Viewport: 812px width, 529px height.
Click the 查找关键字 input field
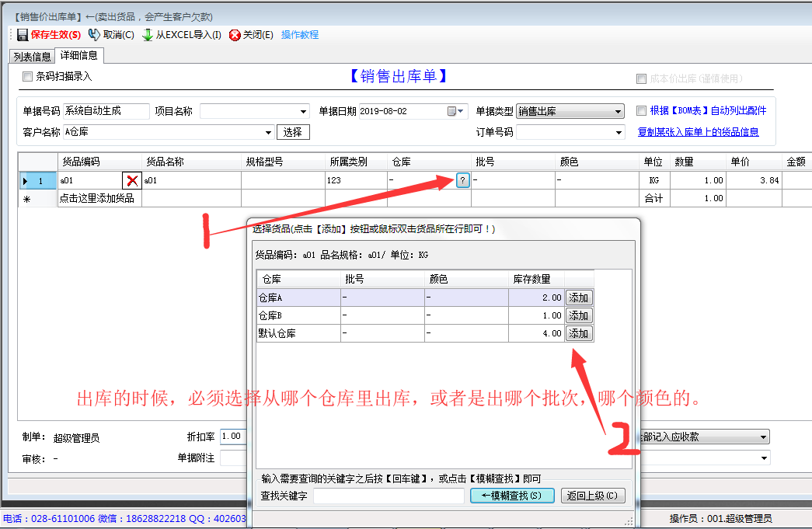[x=388, y=496]
